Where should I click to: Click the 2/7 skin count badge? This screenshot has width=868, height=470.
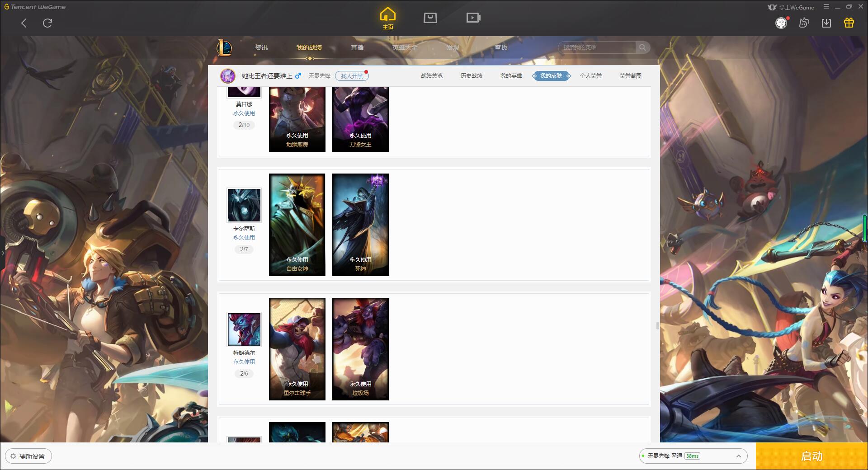(244, 249)
